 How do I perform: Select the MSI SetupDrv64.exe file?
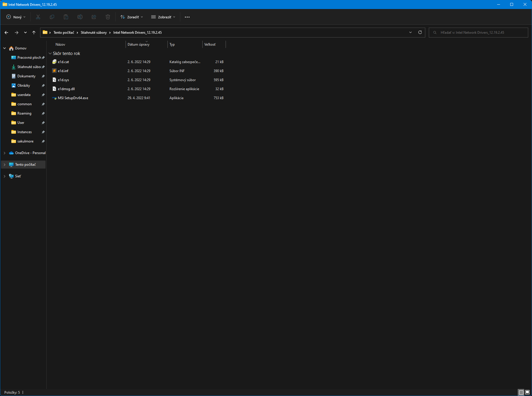73,98
